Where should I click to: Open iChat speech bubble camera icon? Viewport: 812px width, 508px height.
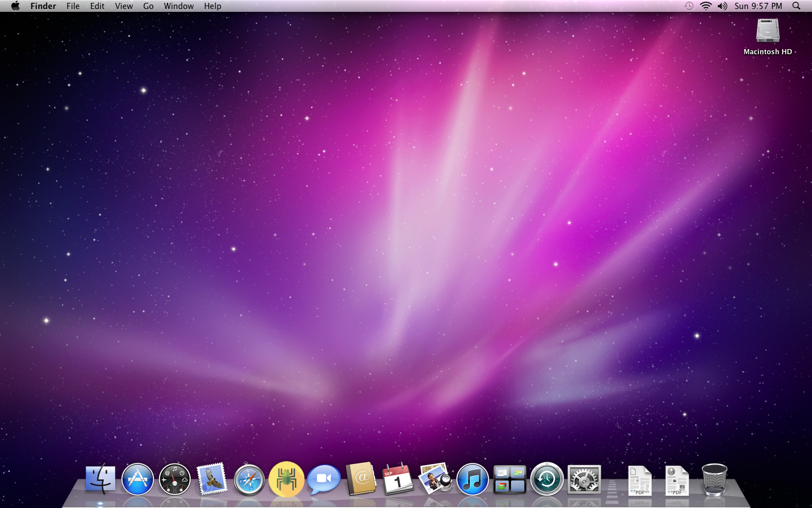[x=324, y=480]
